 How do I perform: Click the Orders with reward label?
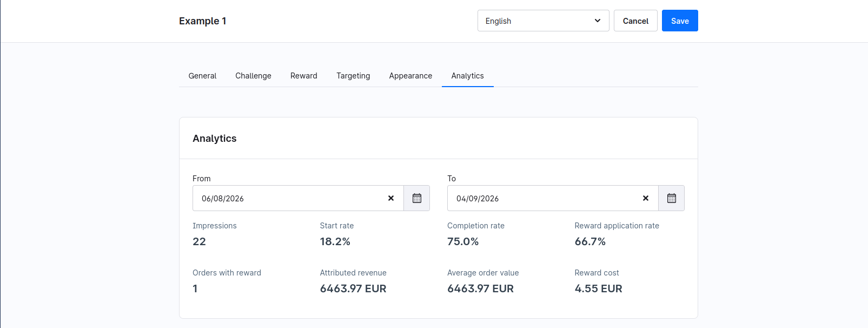click(227, 273)
